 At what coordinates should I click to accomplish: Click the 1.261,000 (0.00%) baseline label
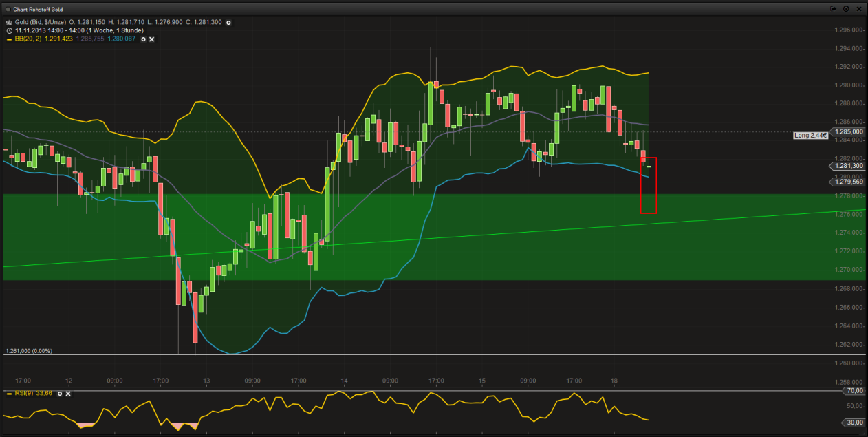[31, 350]
